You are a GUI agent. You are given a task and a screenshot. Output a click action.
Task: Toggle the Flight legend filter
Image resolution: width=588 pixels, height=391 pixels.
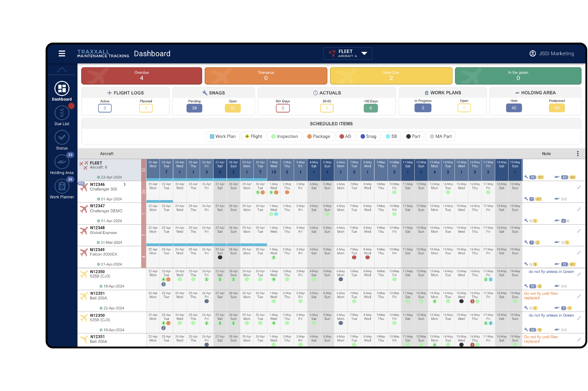253,136
